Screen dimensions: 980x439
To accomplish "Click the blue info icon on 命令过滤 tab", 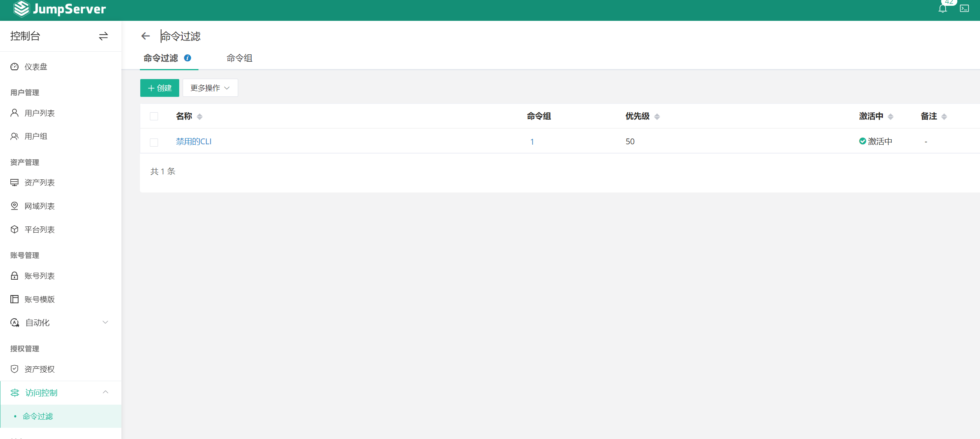I will (x=188, y=58).
